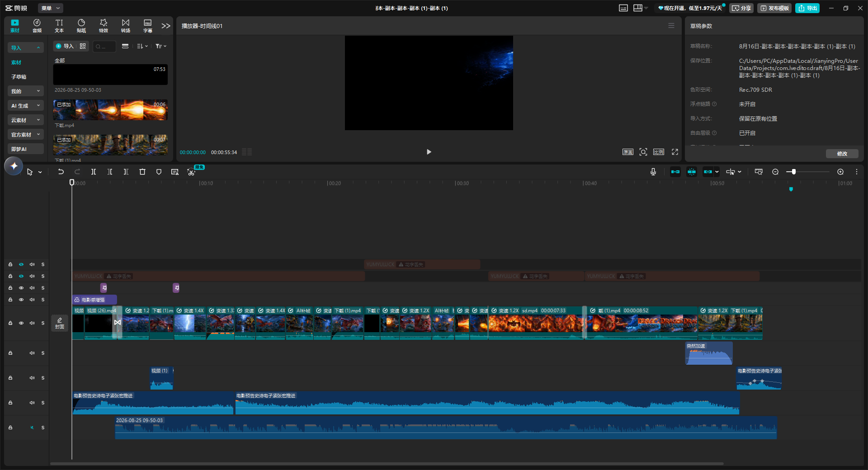Viewport: 868px width, 470px height.
Task: Open the 转场 transitions tab
Action: point(126,26)
